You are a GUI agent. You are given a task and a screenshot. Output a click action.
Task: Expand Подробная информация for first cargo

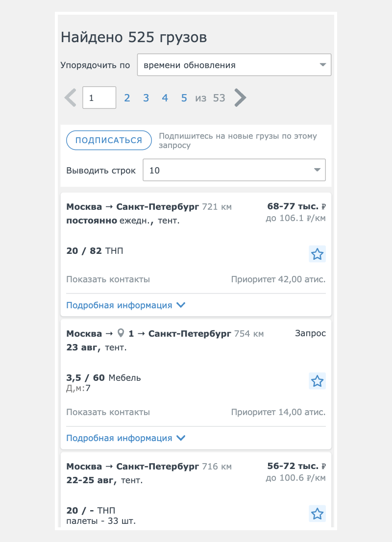tap(125, 305)
